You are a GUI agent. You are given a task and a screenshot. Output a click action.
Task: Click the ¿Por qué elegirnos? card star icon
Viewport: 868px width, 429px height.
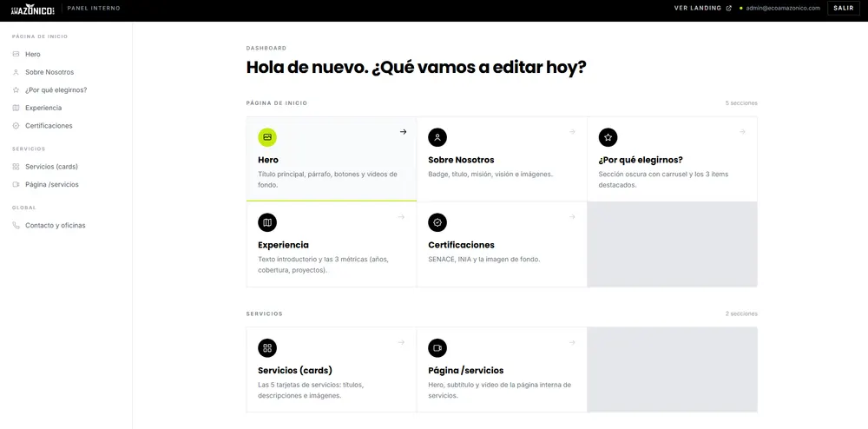[608, 137]
